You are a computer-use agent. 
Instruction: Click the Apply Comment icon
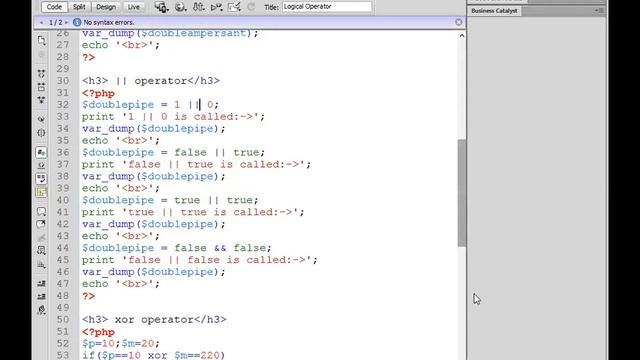coord(41,211)
